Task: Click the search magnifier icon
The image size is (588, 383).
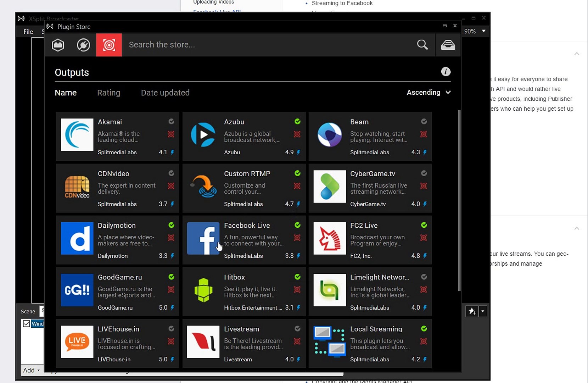Action: [x=422, y=45]
